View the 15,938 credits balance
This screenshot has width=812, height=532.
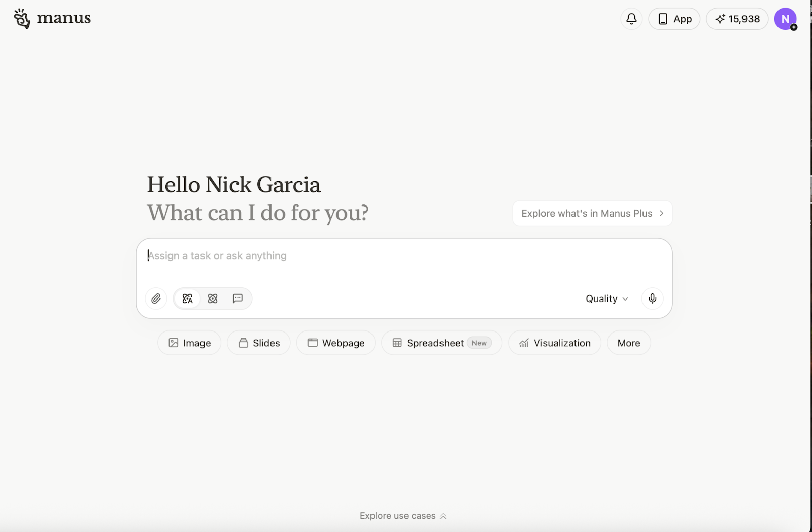coord(737,19)
